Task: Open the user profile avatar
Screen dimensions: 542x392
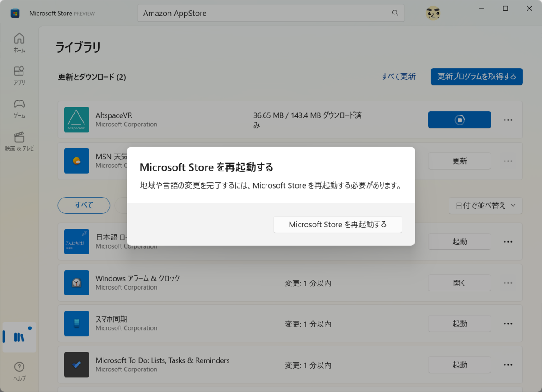Action: tap(433, 13)
